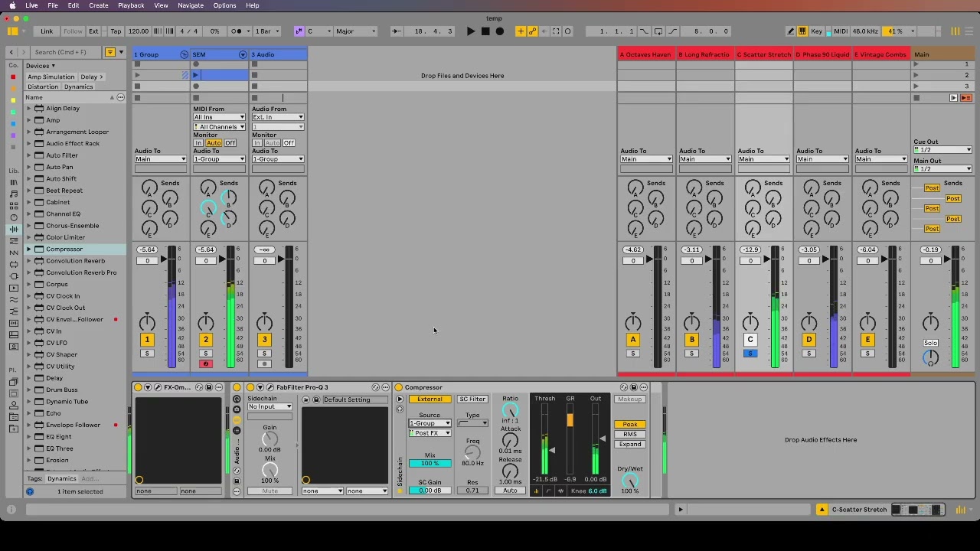
Task: Select EQ Eight in browser
Action: [x=58, y=437]
